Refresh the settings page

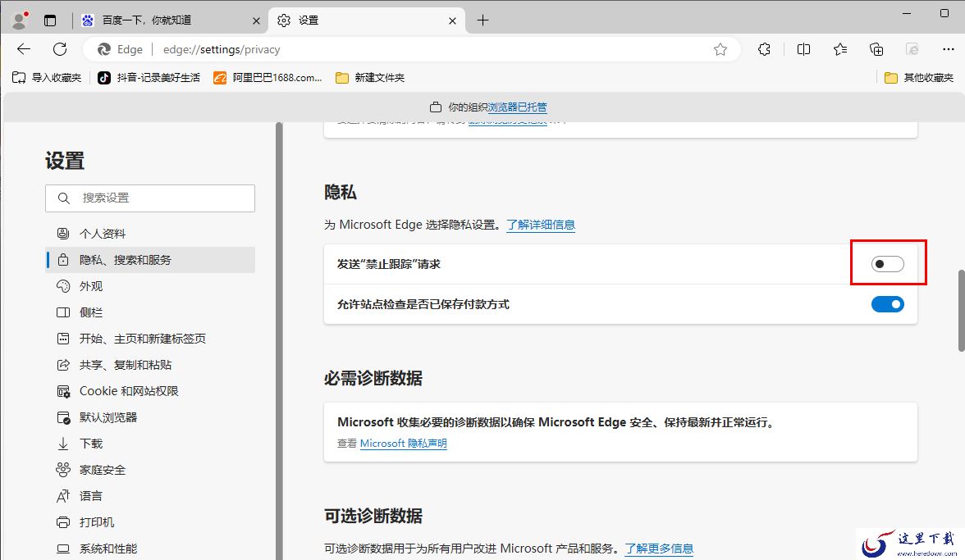[x=60, y=49]
